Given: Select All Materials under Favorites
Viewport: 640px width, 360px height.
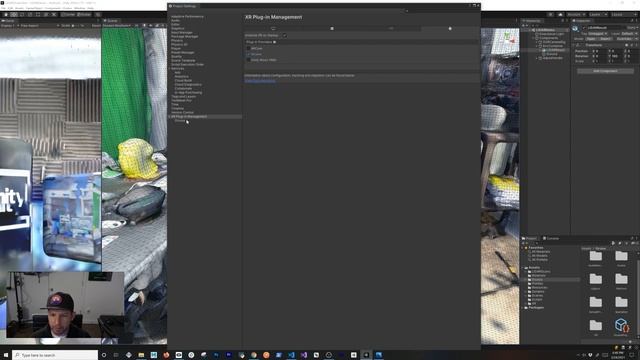Looking at the screenshot, I should pyautogui.click(x=541, y=252).
